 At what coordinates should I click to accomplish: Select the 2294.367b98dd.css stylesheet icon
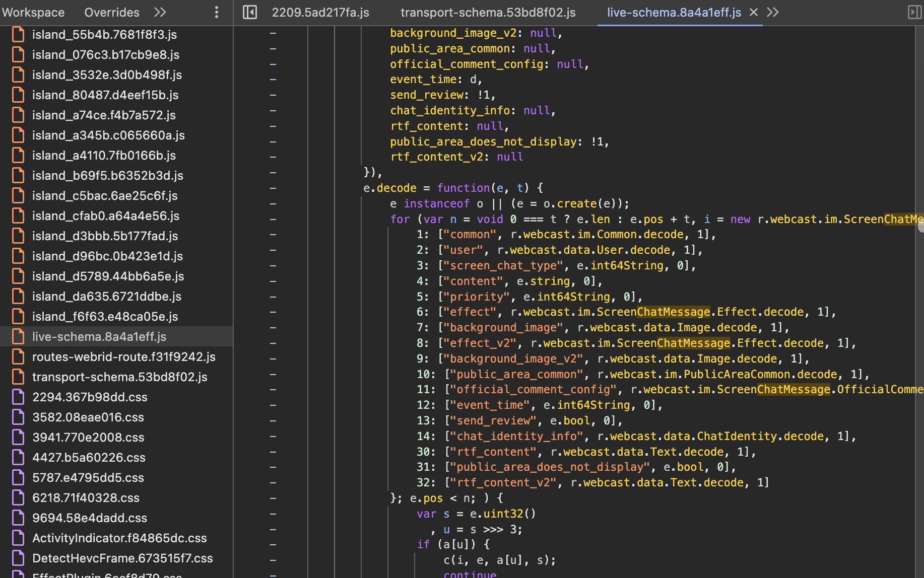(18, 397)
